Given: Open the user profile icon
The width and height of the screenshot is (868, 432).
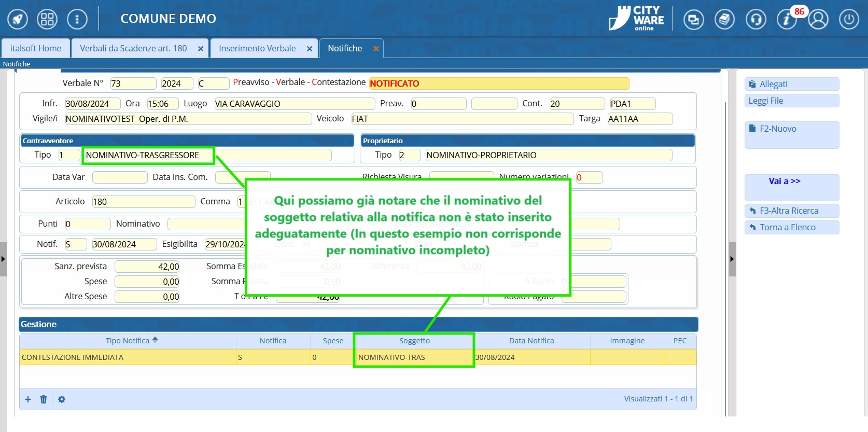Looking at the screenshot, I should pyautogui.click(x=818, y=20).
